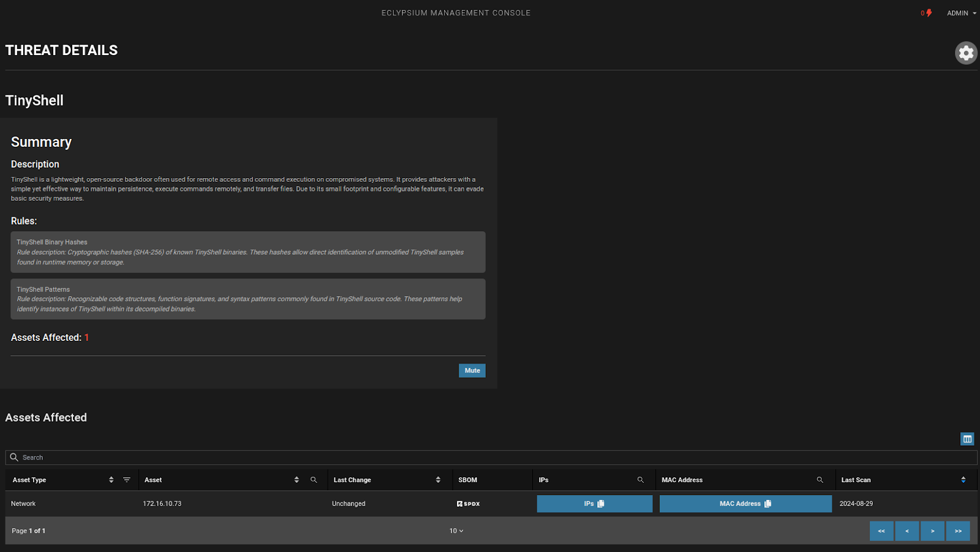980x552 pixels.
Task: Select the asset cell 172.16.10.73
Action: (x=162, y=504)
